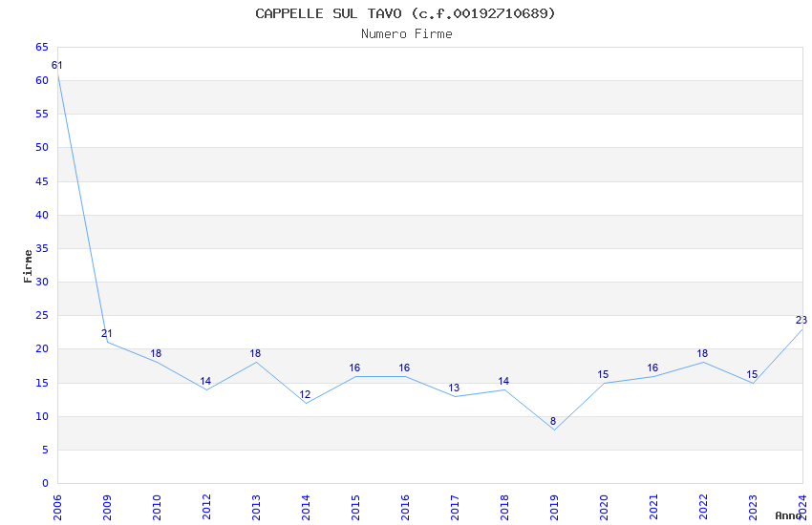This screenshot has height=525, width=812.
Task: Click data label 15 for year 2023
Action: (x=752, y=374)
